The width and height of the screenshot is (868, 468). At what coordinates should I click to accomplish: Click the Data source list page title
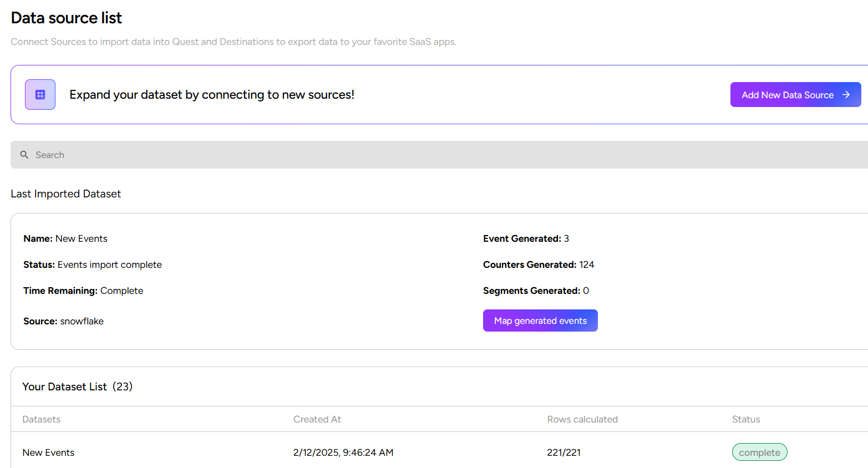coord(66,18)
